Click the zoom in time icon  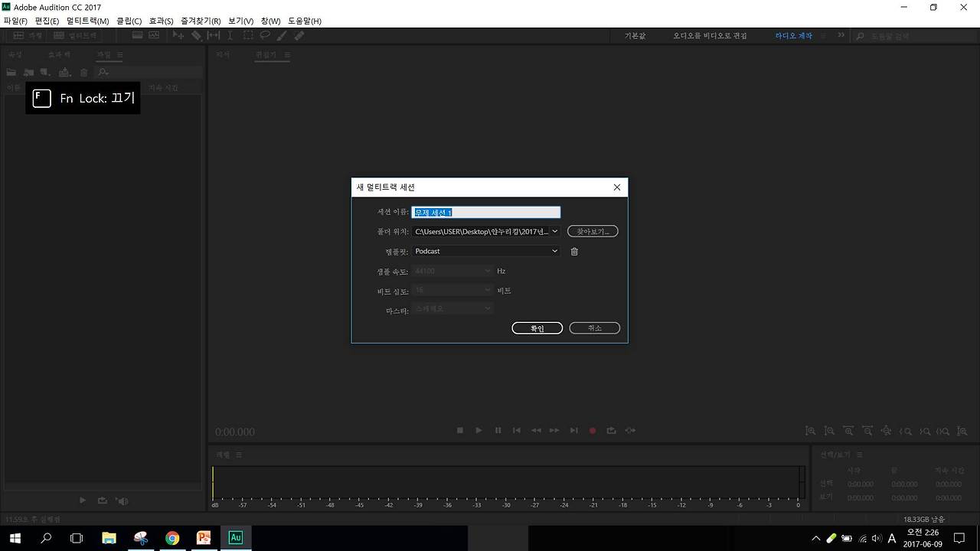tap(848, 431)
